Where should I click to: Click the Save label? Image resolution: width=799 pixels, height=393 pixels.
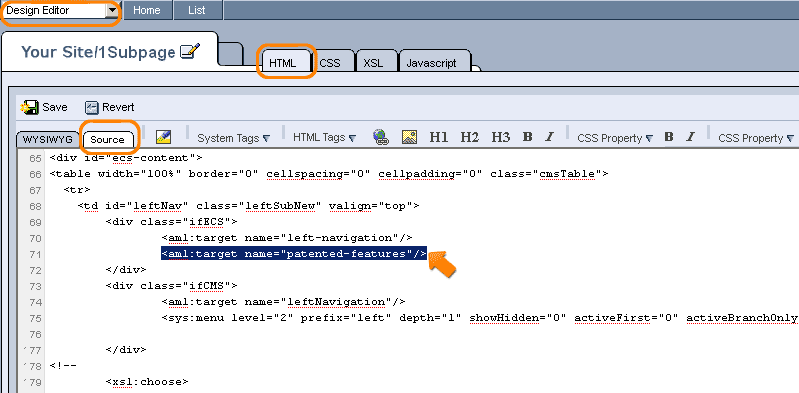click(55, 108)
